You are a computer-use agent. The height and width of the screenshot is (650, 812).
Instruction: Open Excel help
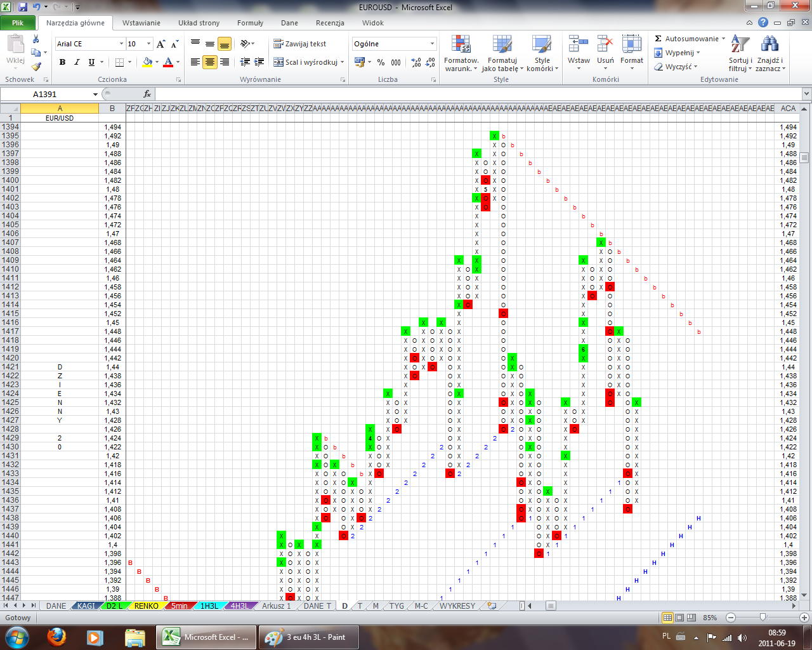763,23
